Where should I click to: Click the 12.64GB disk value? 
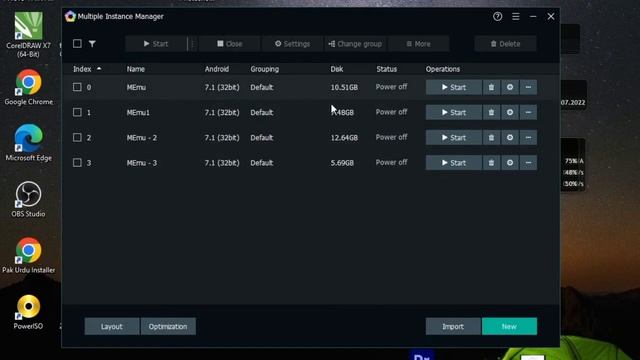coord(344,138)
